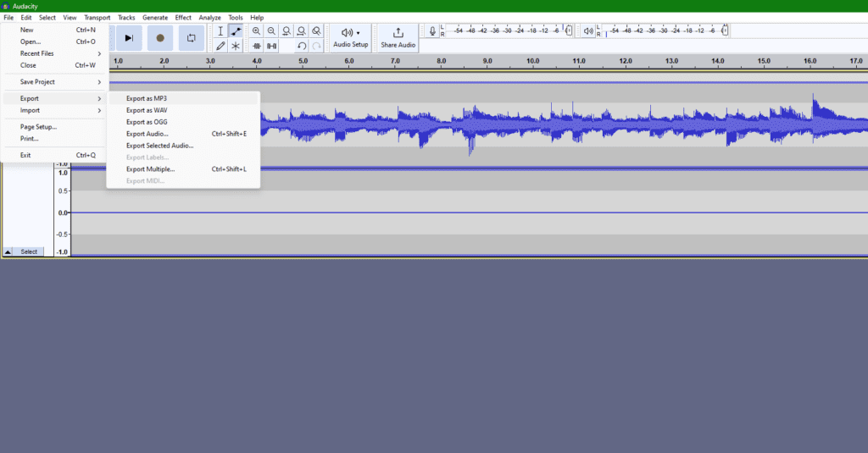
Task: Select Export as MP3
Action: pos(183,98)
